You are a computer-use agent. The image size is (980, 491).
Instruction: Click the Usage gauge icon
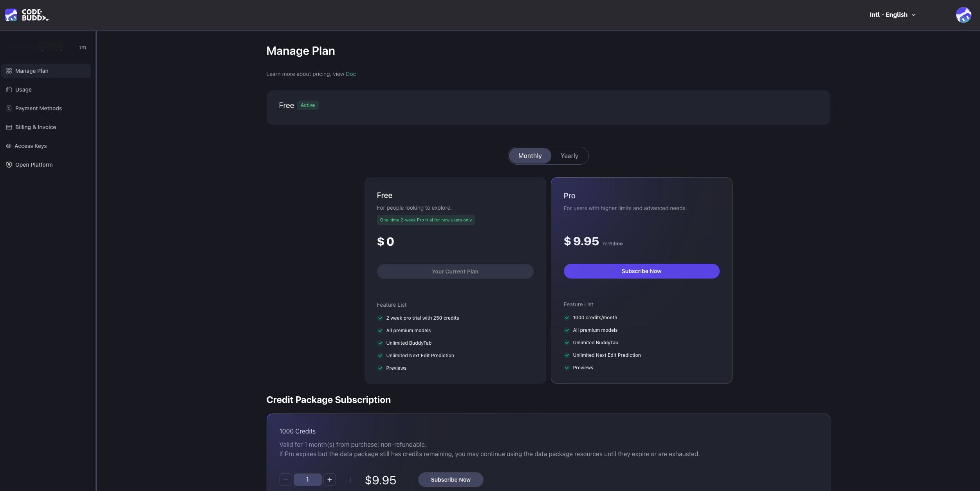coord(9,90)
